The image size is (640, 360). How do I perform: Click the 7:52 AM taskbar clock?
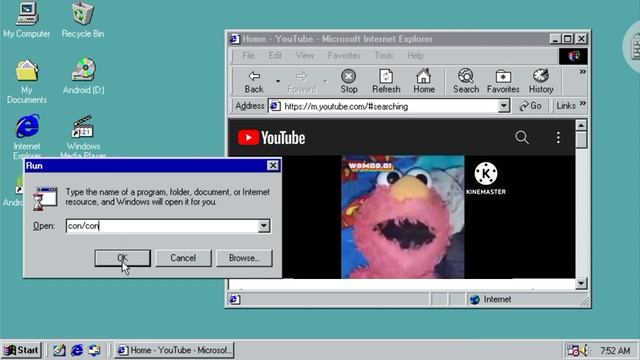coord(615,351)
